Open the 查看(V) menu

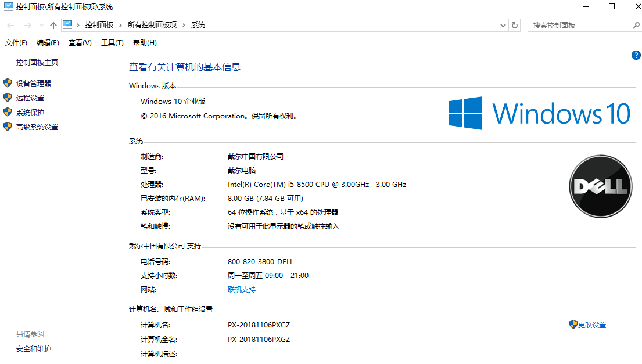click(x=80, y=42)
